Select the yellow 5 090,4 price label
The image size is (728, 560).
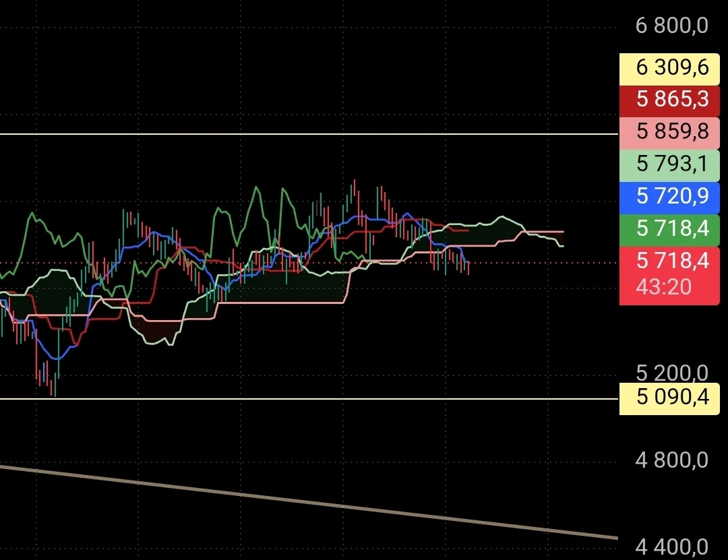[x=669, y=398]
